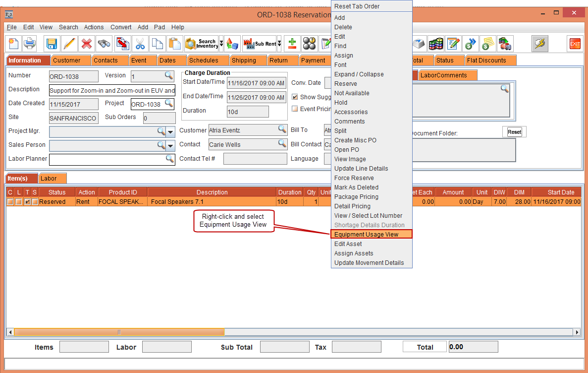Click the Search Inventory toolbar button
Screen dimensions: 588x373
[x=202, y=44]
